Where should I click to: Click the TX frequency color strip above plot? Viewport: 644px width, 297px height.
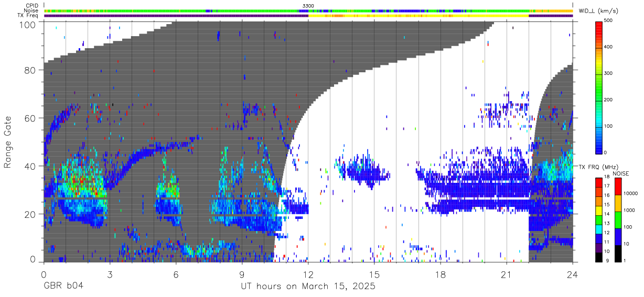(308, 16)
